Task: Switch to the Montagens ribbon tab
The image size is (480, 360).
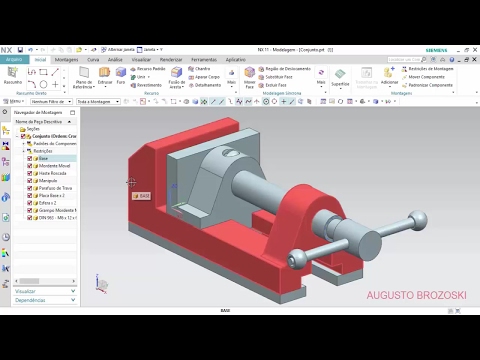Action: coord(66,60)
